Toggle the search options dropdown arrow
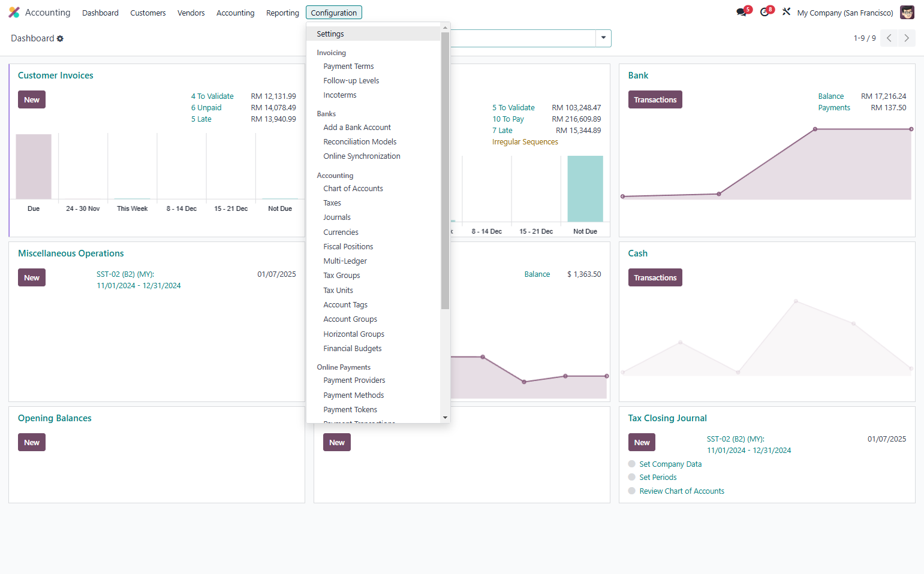This screenshot has width=924, height=574. pyautogui.click(x=603, y=38)
